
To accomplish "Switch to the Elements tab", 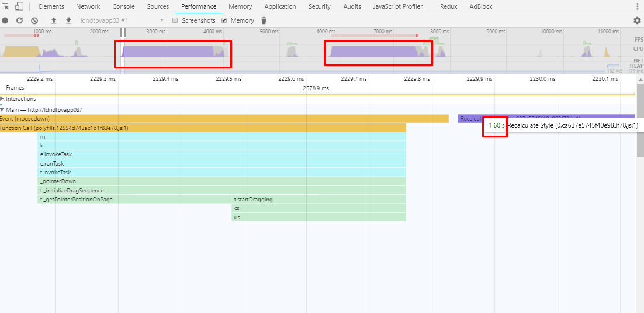I will point(51,6).
